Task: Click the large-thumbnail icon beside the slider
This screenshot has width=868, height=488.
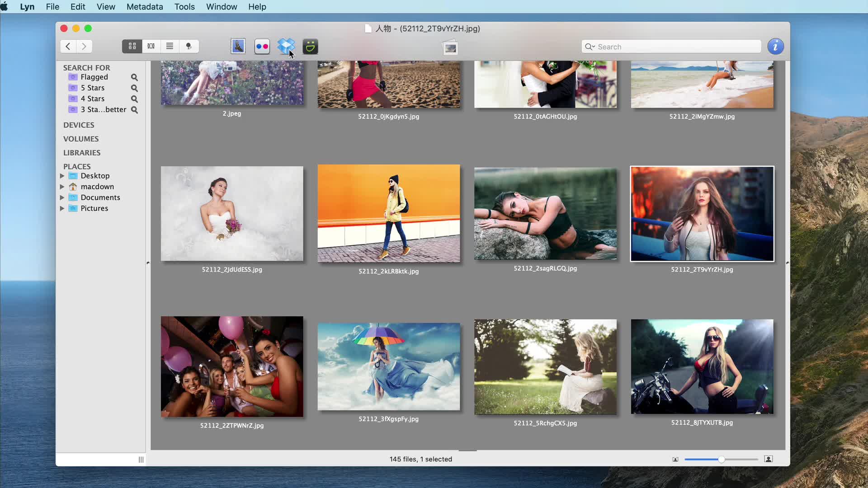Action: [768, 459]
